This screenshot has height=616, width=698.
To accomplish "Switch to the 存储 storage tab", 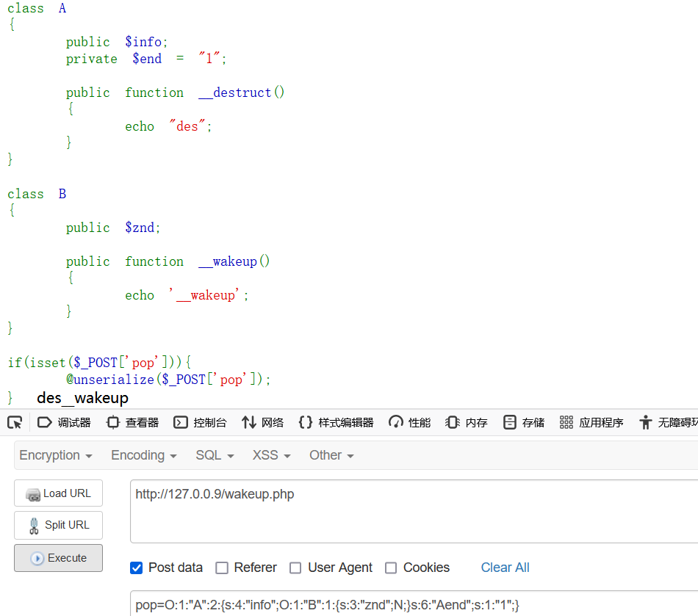I will click(x=523, y=422).
